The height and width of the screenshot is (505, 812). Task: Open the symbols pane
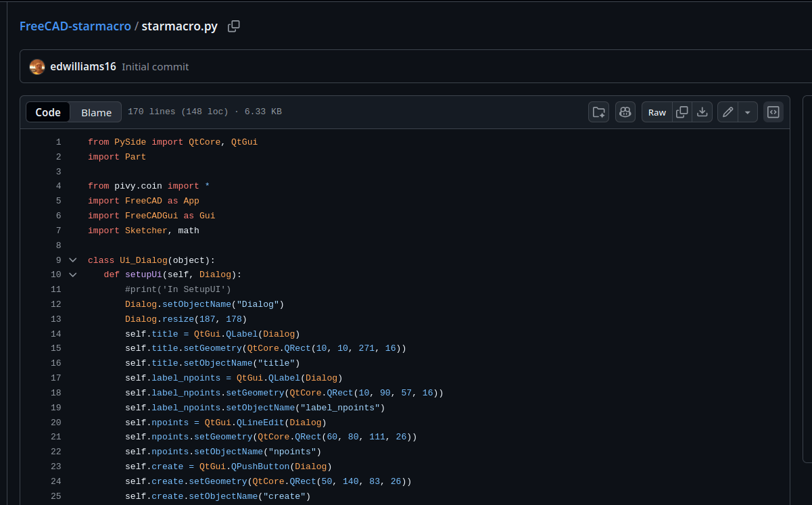pos(773,112)
